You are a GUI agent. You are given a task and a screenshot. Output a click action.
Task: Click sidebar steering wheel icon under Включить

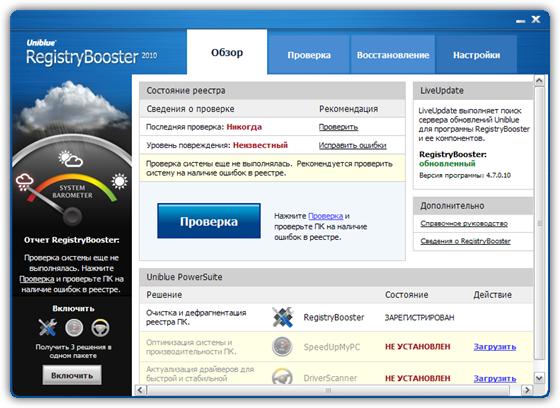tap(100, 328)
